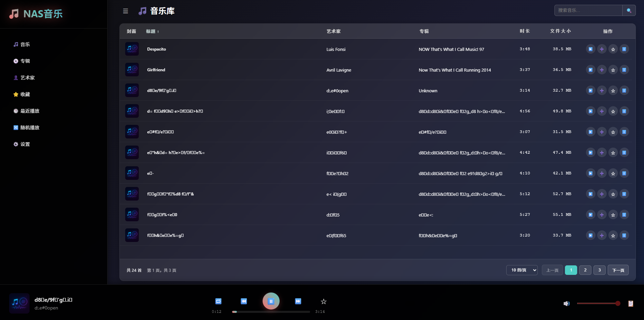The width and height of the screenshot is (644, 320).
Task: Adjust the volume slider
Action: (x=599, y=303)
